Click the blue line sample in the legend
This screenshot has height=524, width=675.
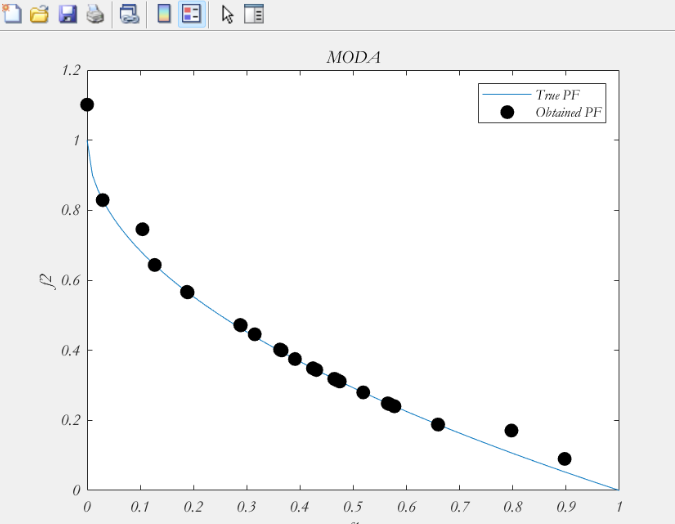coord(507,94)
